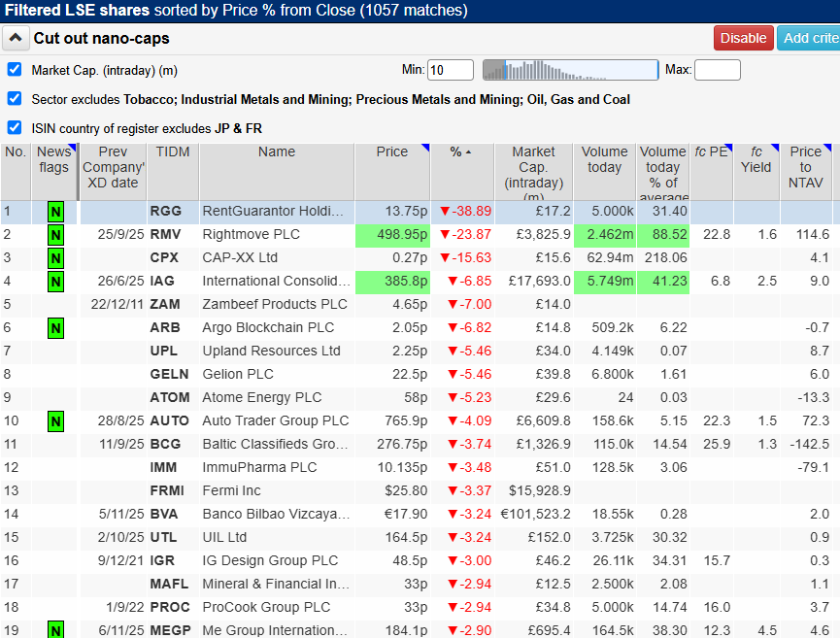This screenshot has height=638, width=840.
Task: Select the MEGP ticker
Action: pos(170,630)
